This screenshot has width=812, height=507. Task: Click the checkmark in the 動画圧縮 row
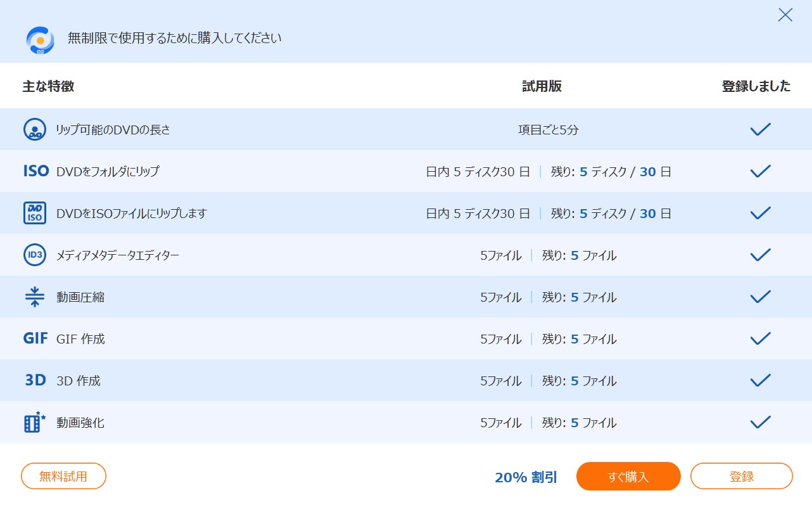coord(760,297)
